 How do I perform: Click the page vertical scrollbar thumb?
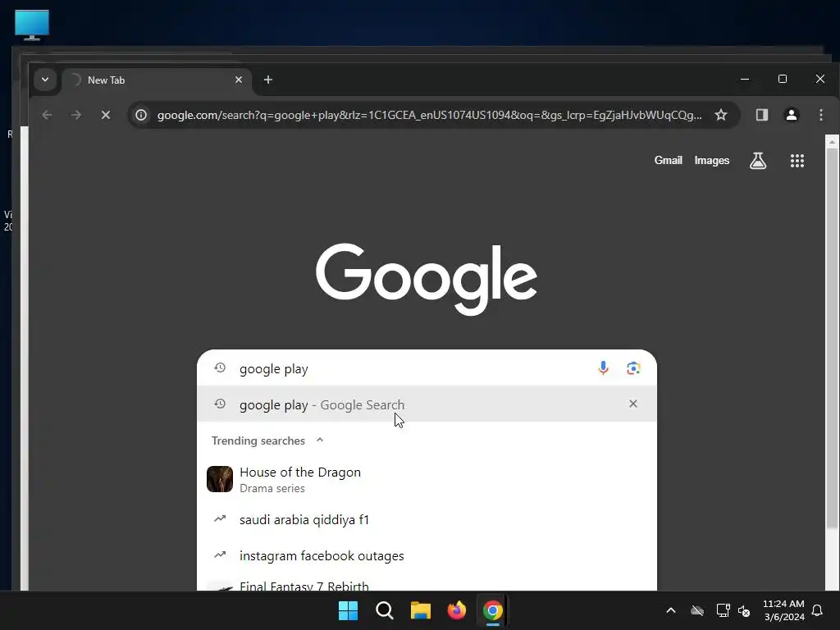832,340
